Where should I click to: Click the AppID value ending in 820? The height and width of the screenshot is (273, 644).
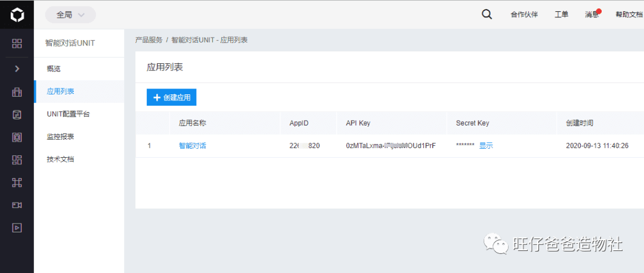304,146
